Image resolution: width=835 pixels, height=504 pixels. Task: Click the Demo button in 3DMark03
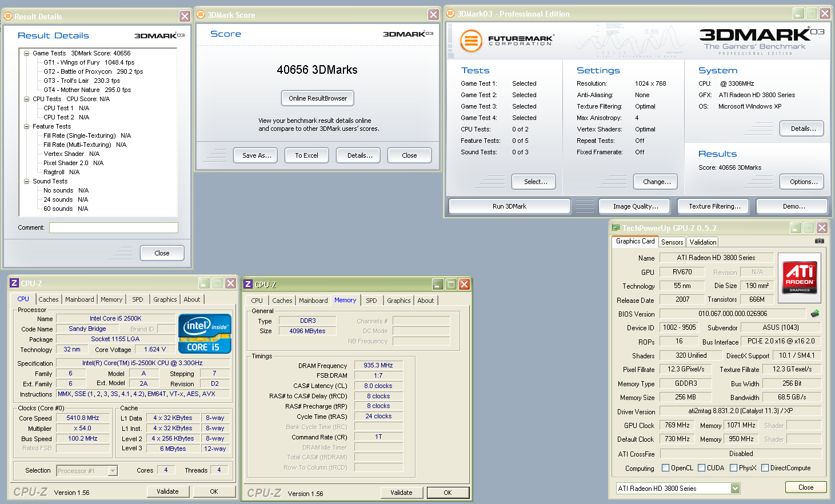pyautogui.click(x=793, y=206)
